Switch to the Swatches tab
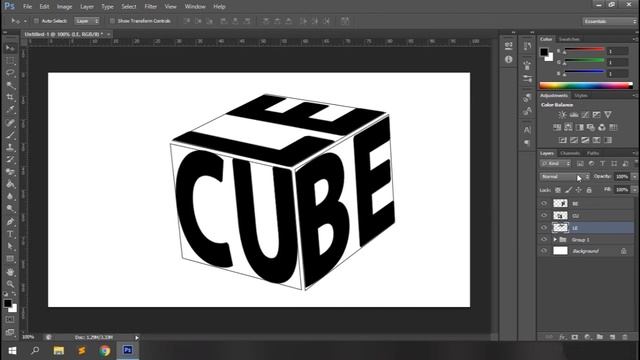640x360 pixels. click(x=569, y=39)
